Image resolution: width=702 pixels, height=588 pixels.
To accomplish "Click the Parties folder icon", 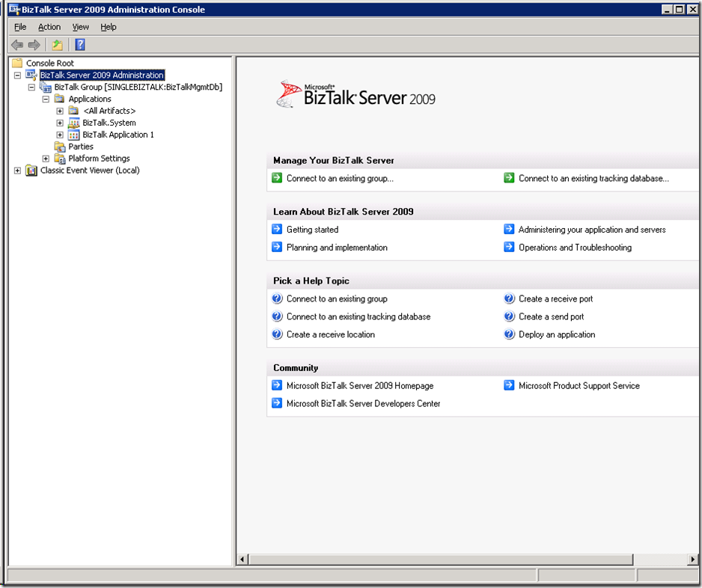I will coord(60,147).
